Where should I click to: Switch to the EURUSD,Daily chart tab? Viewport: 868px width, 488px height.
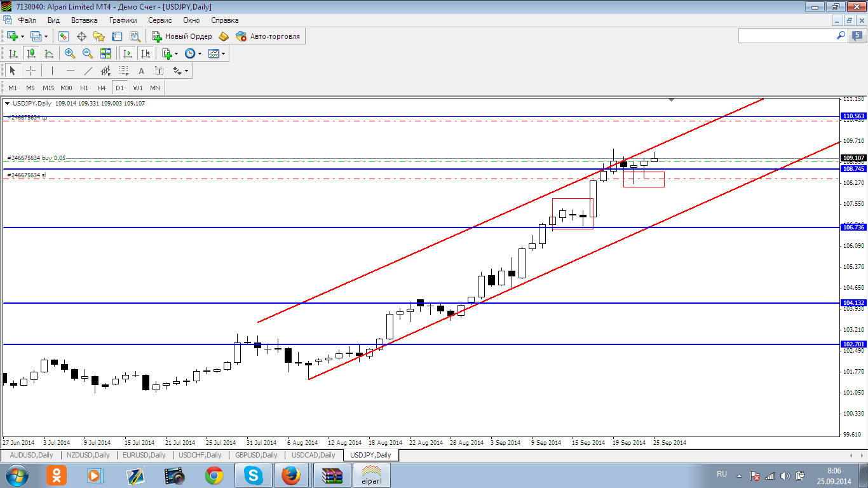tap(143, 455)
